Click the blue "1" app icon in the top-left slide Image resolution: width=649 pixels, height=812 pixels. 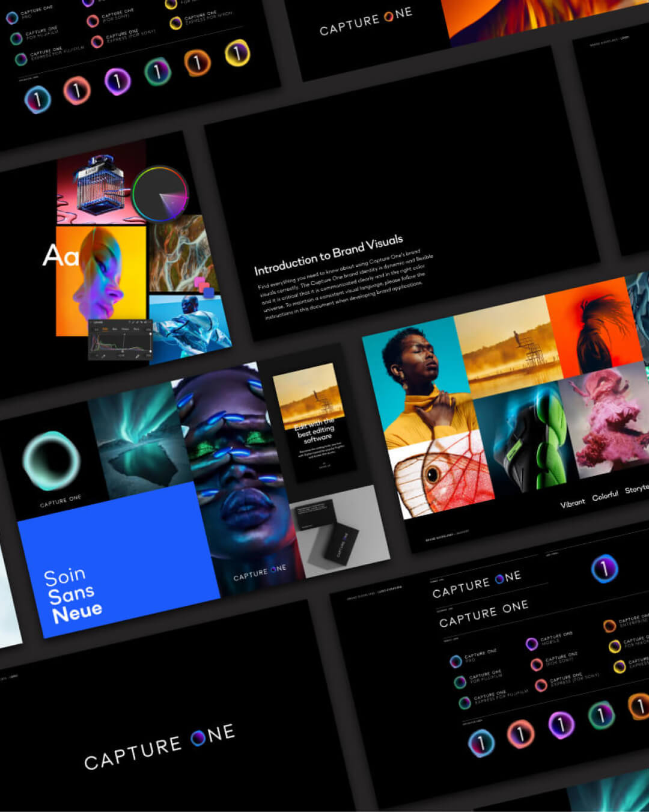point(37,99)
